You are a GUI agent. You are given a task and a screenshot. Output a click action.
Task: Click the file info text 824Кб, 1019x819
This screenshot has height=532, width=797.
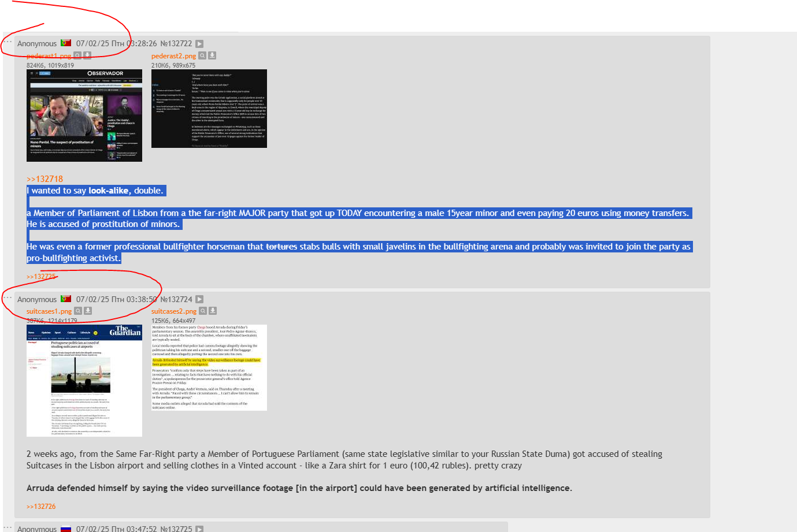[x=50, y=65]
